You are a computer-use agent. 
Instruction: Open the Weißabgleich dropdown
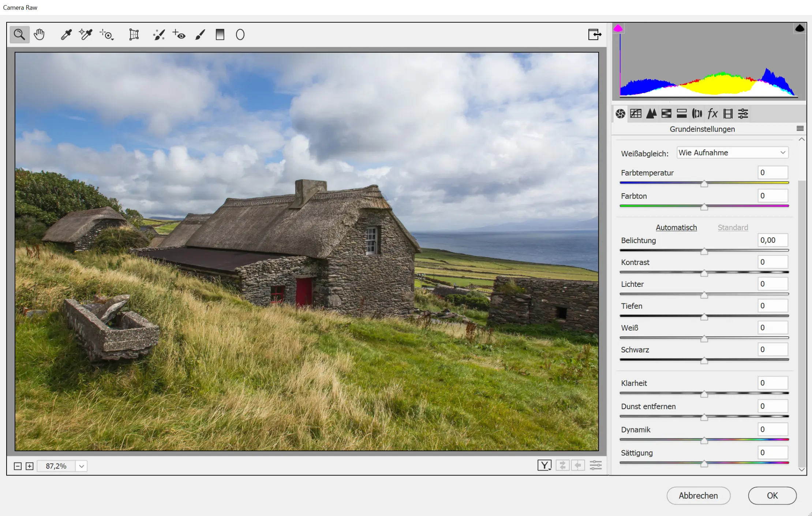point(732,153)
